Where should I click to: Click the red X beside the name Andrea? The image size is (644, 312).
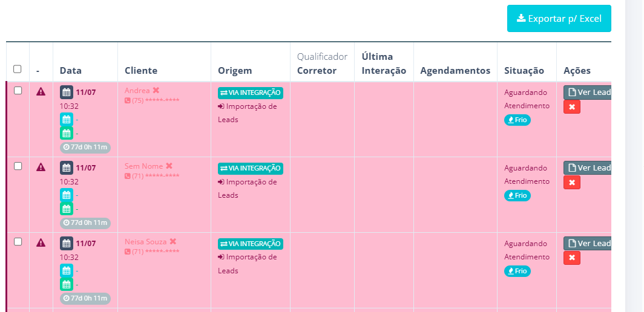[156, 90]
